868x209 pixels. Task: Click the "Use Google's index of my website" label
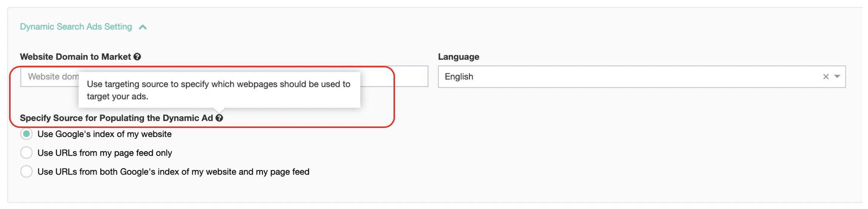(104, 134)
